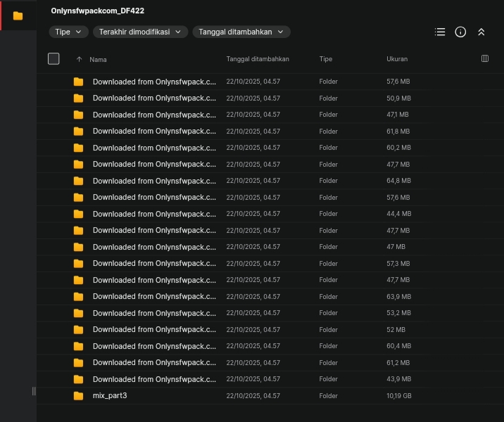Click the Tanggal ditambahkan column header
This screenshot has width=504, height=422.
[258, 59]
